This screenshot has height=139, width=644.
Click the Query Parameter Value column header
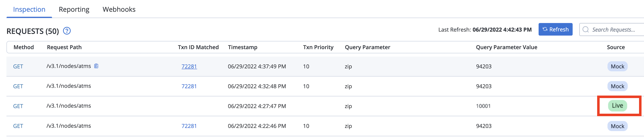point(506,47)
